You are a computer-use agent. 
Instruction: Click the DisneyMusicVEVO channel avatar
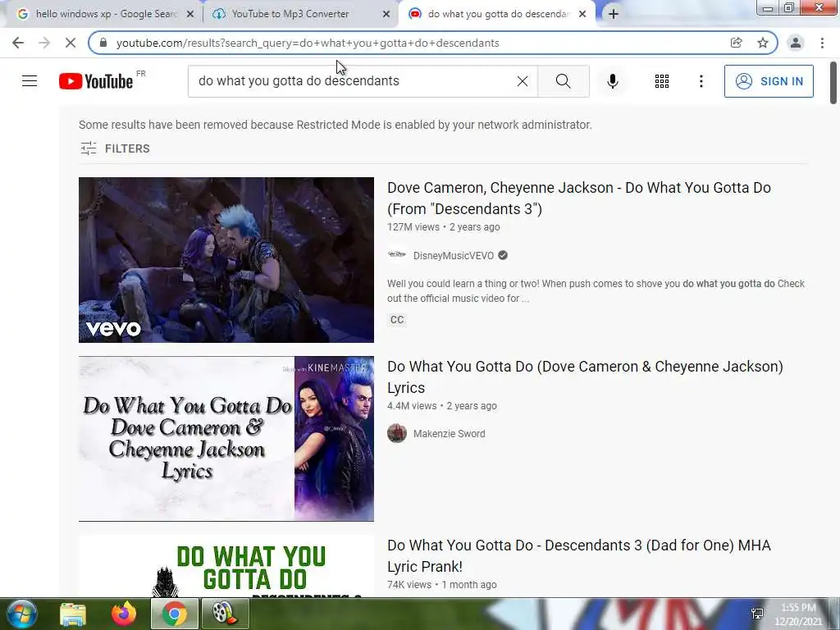pyautogui.click(x=397, y=255)
